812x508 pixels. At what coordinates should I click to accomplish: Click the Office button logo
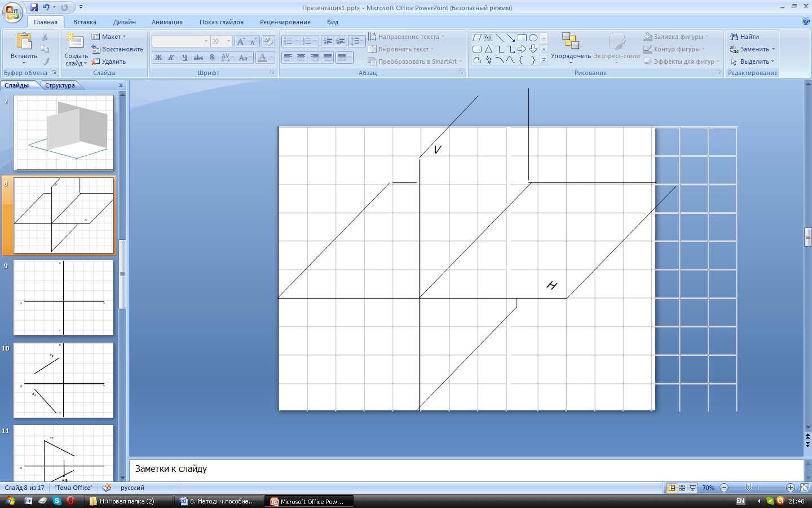[12, 12]
